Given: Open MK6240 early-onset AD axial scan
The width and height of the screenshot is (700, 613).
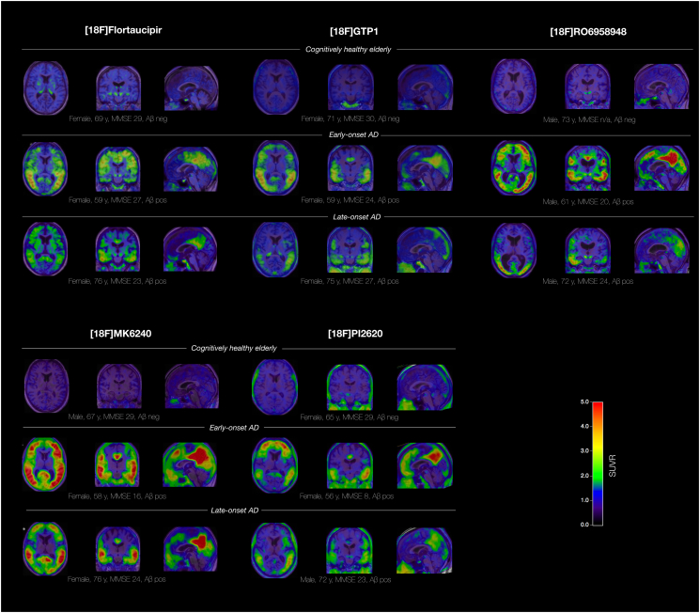Looking at the screenshot, I should [x=45, y=464].
